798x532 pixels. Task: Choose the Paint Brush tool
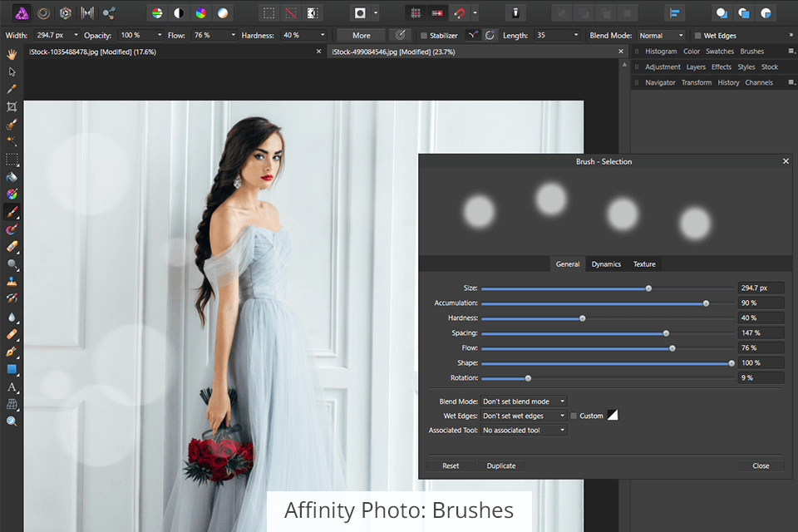coord(12,211)
